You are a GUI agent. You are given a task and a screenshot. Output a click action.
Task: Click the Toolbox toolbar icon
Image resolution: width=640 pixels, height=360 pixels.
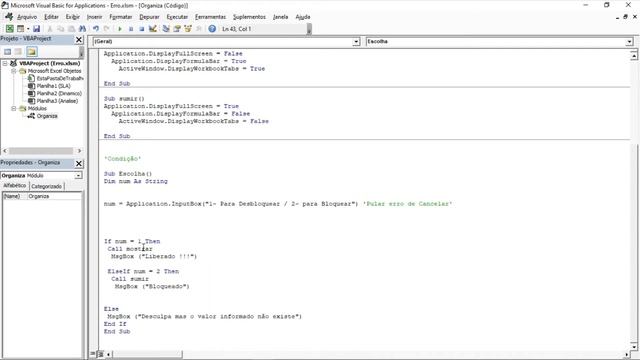point(198,29)
